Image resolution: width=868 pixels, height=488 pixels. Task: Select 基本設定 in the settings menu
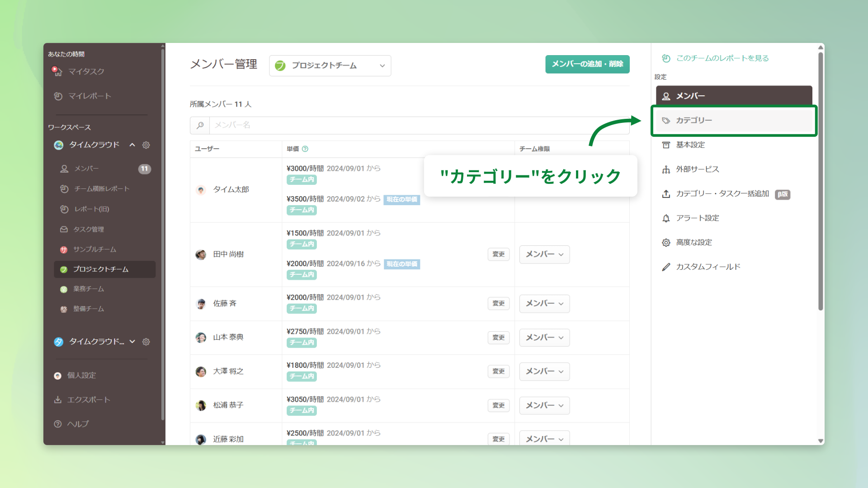tap(690, 145)
